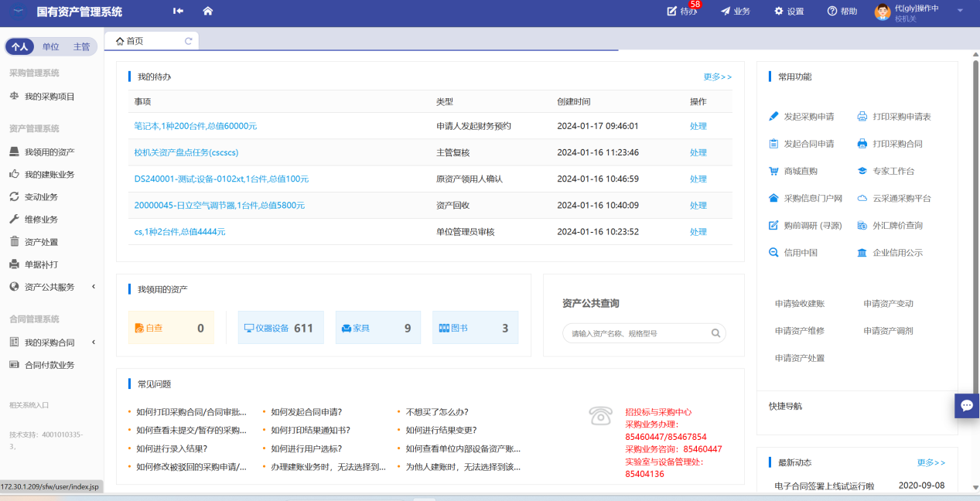The image size is (980, 501).
Task: Collapse sidebar using the top bar arrow icon
Action: pos(178,11)
